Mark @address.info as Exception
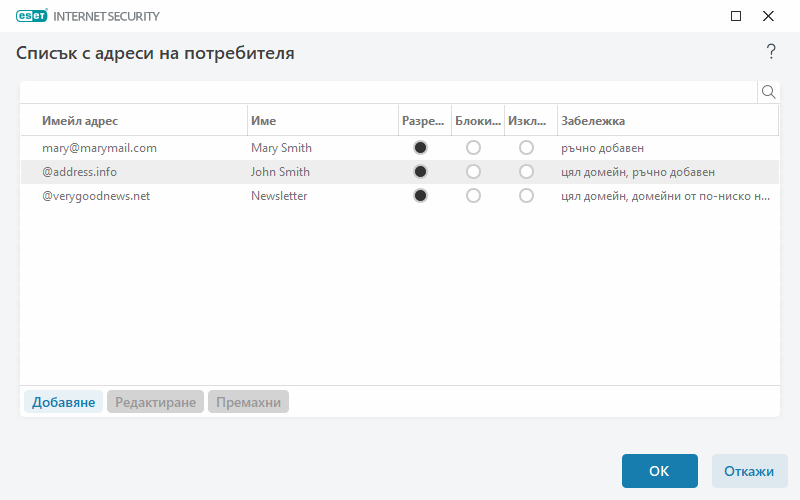This screenshot has height=500, width=800. pyautogui.click(x=527, y=172)
